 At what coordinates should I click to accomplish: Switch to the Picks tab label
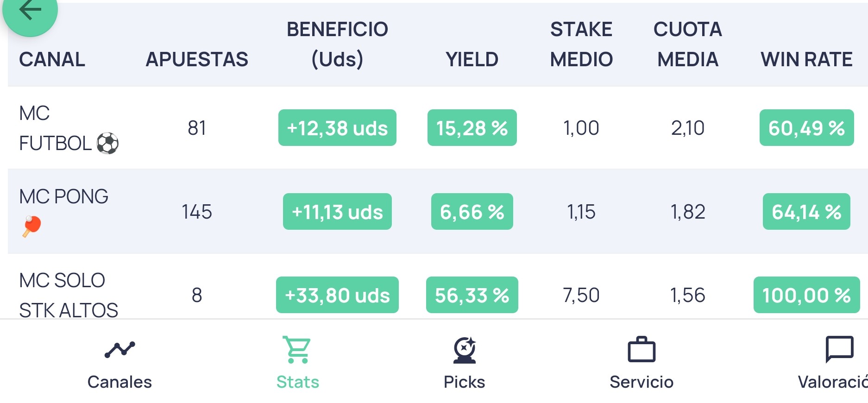(464, 382)
